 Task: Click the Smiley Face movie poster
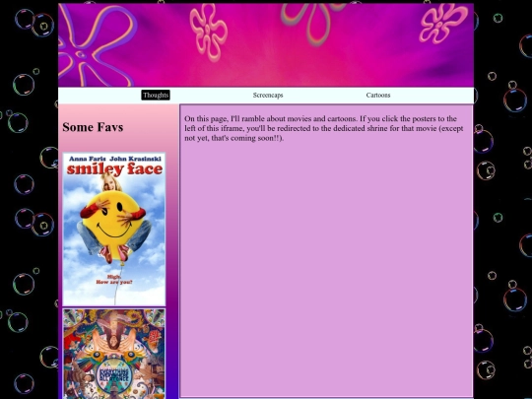114,230
